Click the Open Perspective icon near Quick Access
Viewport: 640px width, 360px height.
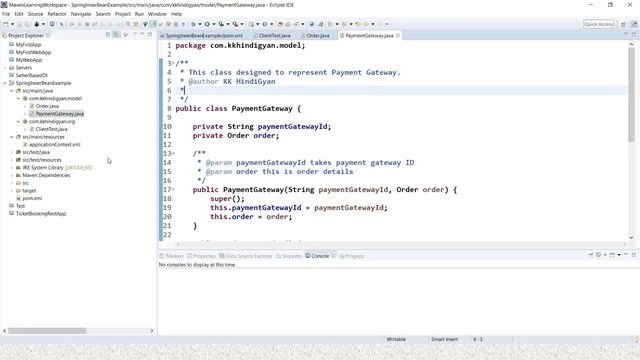(x=623, y=24)
